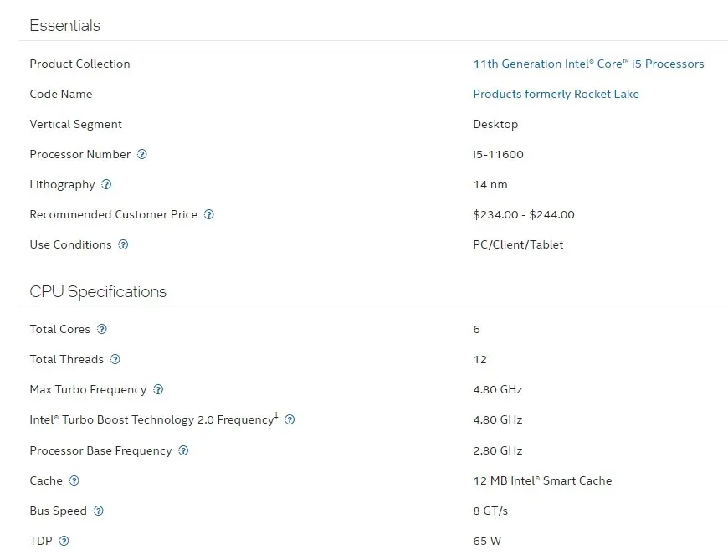The image size is (728, 560).
Task: Click help icon next to Processor Number
Action: click(x=142, y=154)
